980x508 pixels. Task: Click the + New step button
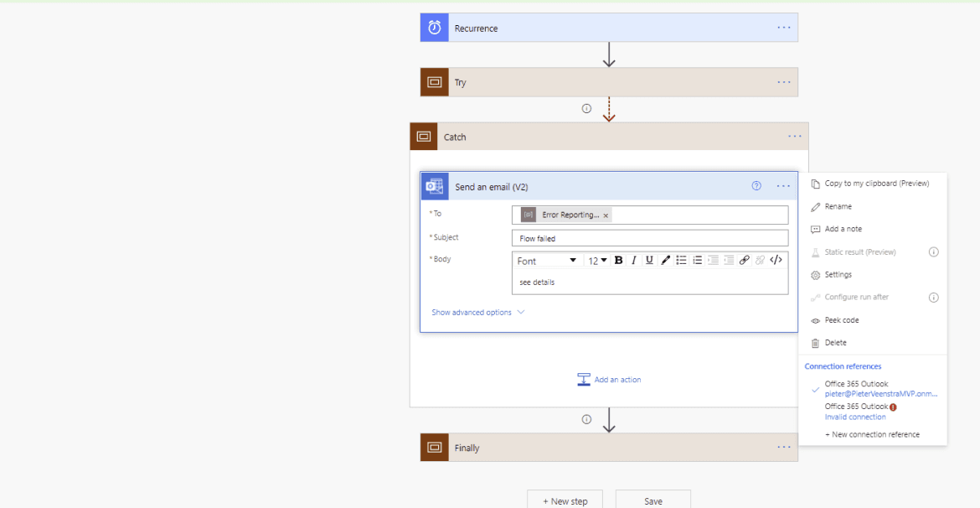(x=565, y=500)
